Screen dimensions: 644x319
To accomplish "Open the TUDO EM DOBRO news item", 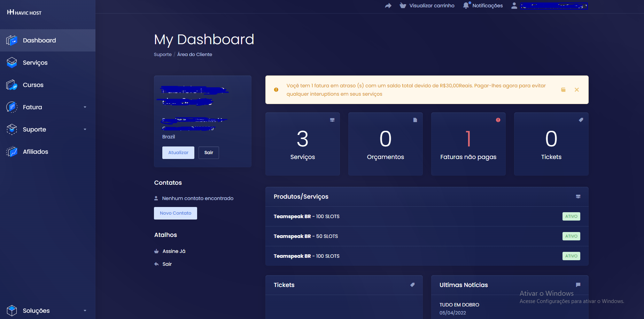I will pos(459,305).
